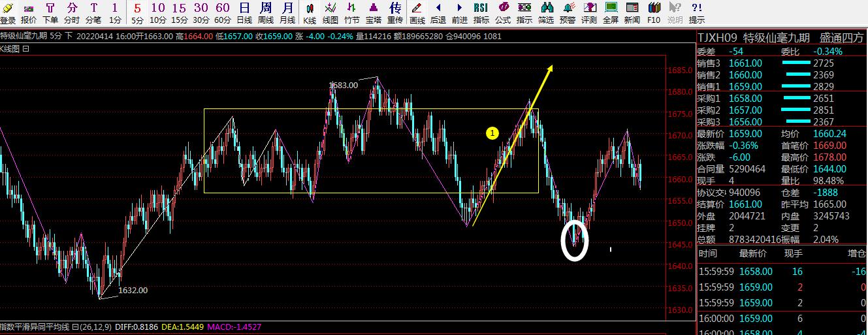Click the 采购1 price 1658.00
868x335 pixels.
[746, 98]
